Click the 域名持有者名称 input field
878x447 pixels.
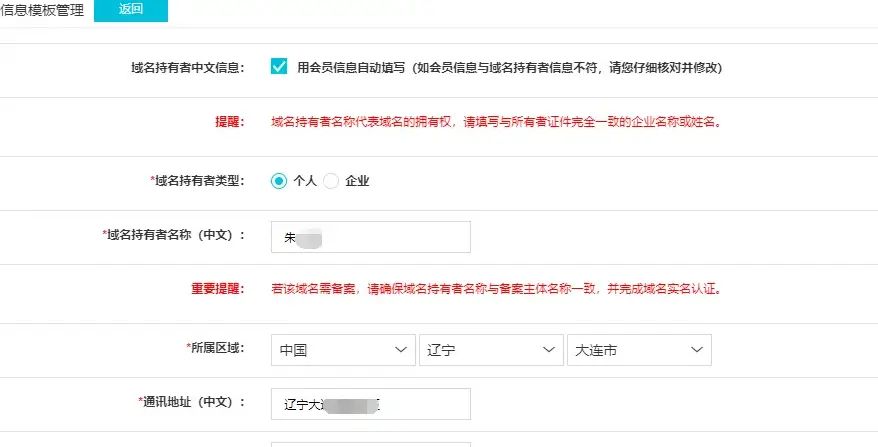tap(370, 237)
